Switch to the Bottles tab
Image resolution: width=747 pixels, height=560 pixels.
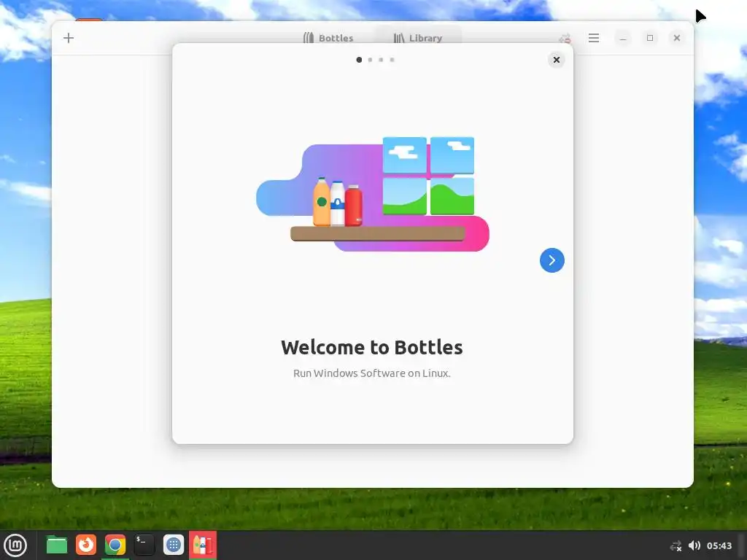tap(328, 38)
